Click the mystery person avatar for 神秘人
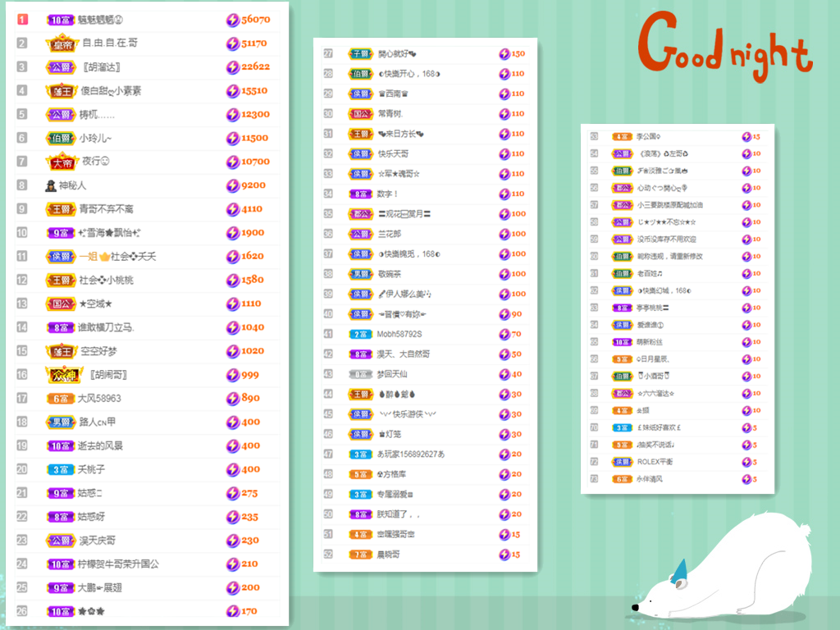 [51, 185]
